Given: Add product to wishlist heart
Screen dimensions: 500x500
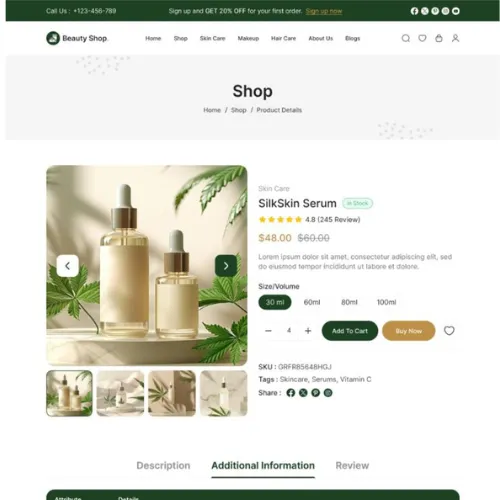Looking at the screenshot, I should [x=449, y=331].
